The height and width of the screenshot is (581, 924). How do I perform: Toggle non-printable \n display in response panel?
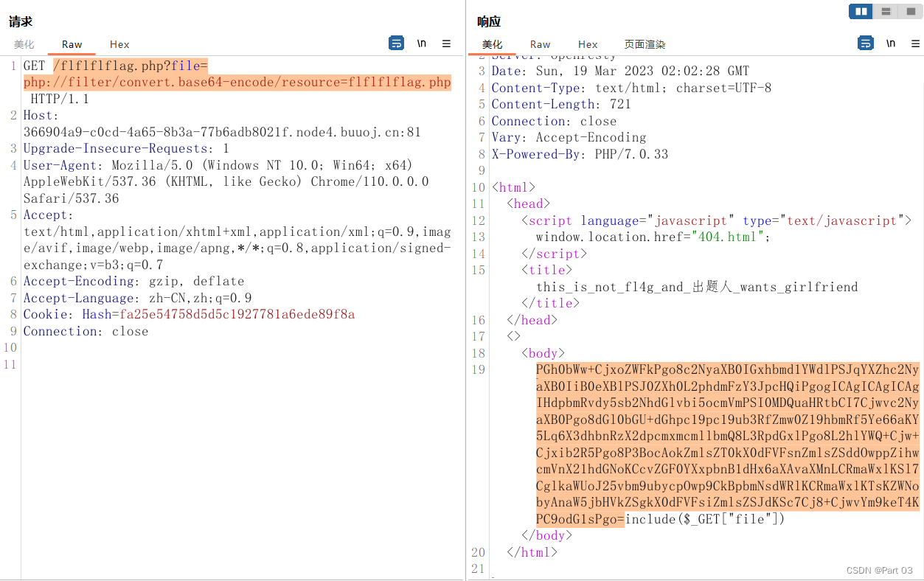891,44
